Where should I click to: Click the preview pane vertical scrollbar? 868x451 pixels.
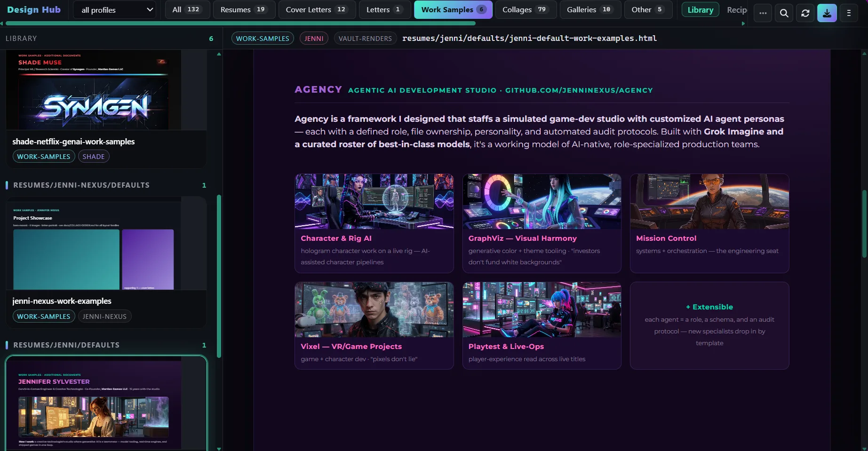tap(864, 223)
